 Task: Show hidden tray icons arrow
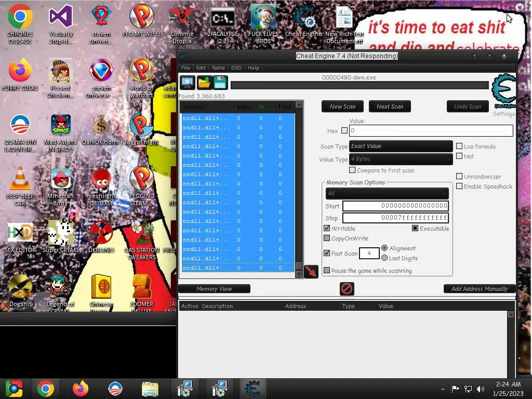[x=443, y=389]
